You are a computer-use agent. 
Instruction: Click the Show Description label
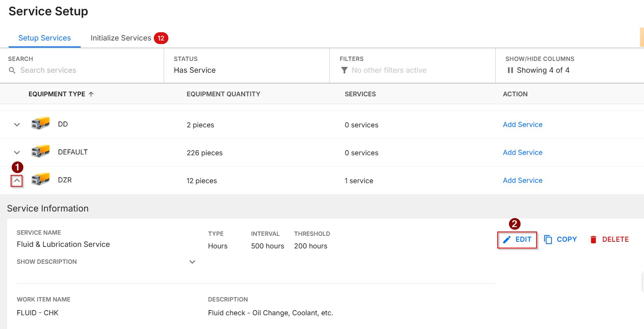coord(47,262)
